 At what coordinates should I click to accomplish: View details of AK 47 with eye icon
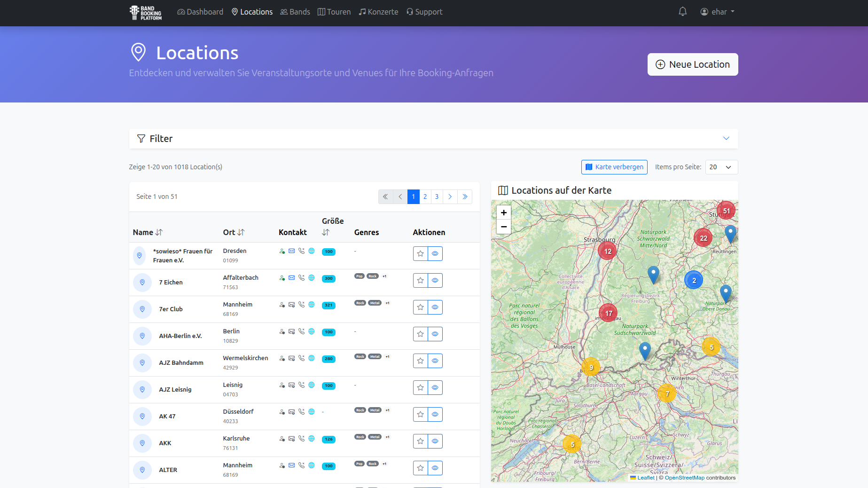tap(435, 415)
